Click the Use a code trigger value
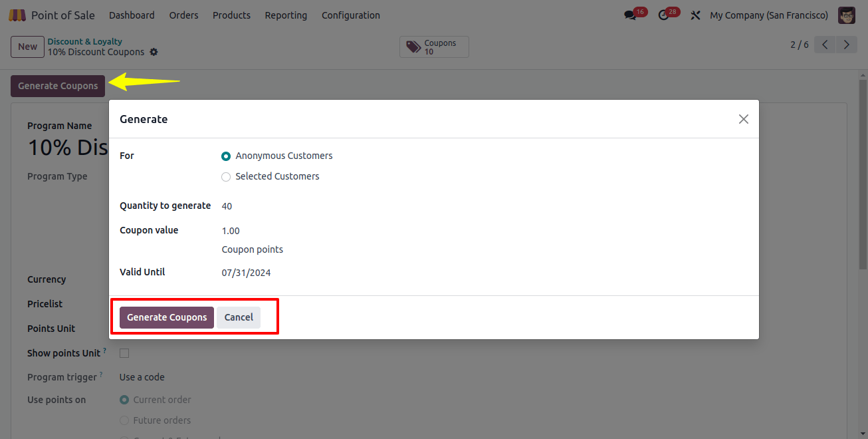Image resolution: width=868 pixels, height=439 pixels. pyautogui.click(x=142, y=377)
